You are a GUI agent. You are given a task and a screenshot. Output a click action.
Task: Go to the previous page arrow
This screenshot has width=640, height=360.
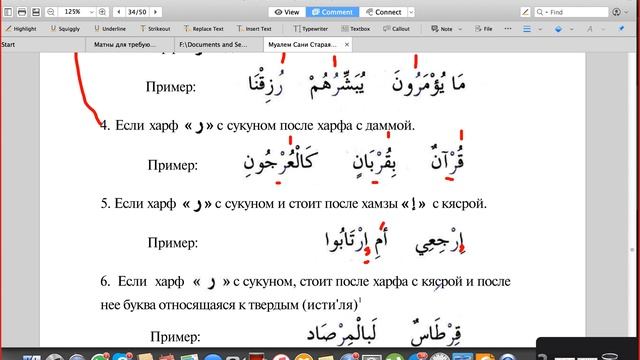pyautogui.click(x=119, y=12)
